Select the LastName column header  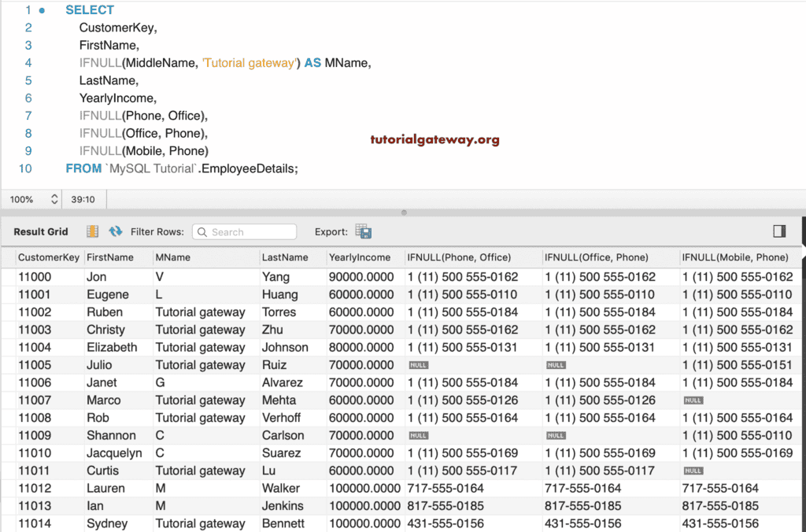(285, 257)
